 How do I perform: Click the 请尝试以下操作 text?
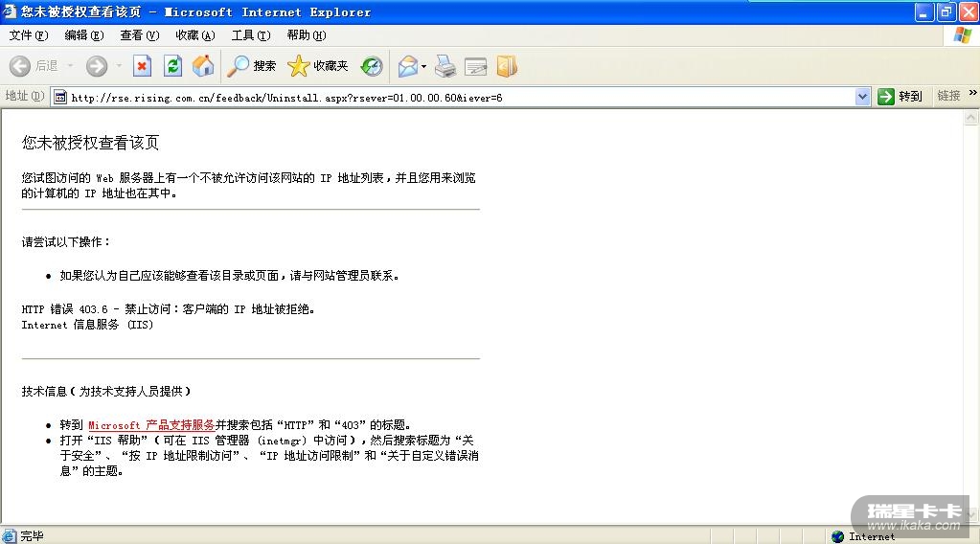(66, 242)
